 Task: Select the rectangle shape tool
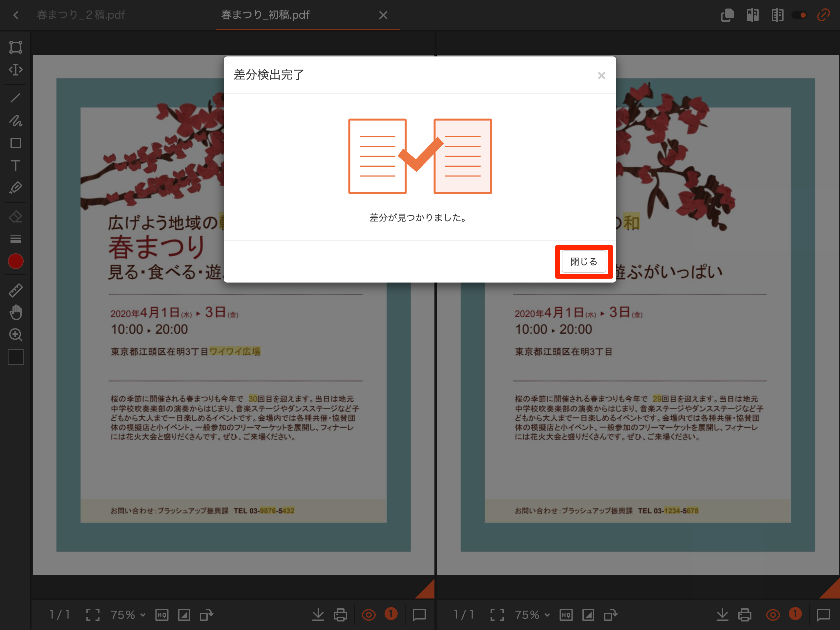pyautogui.click(x=15, y=143)
